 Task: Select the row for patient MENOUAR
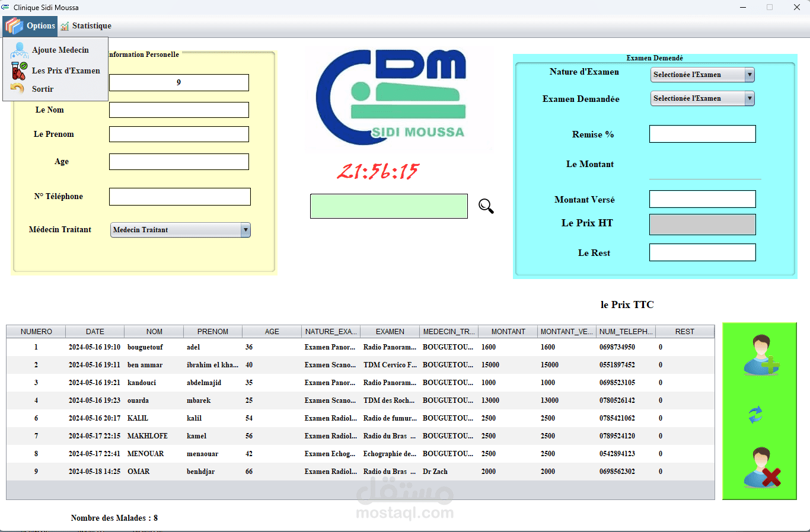(361, 454)
